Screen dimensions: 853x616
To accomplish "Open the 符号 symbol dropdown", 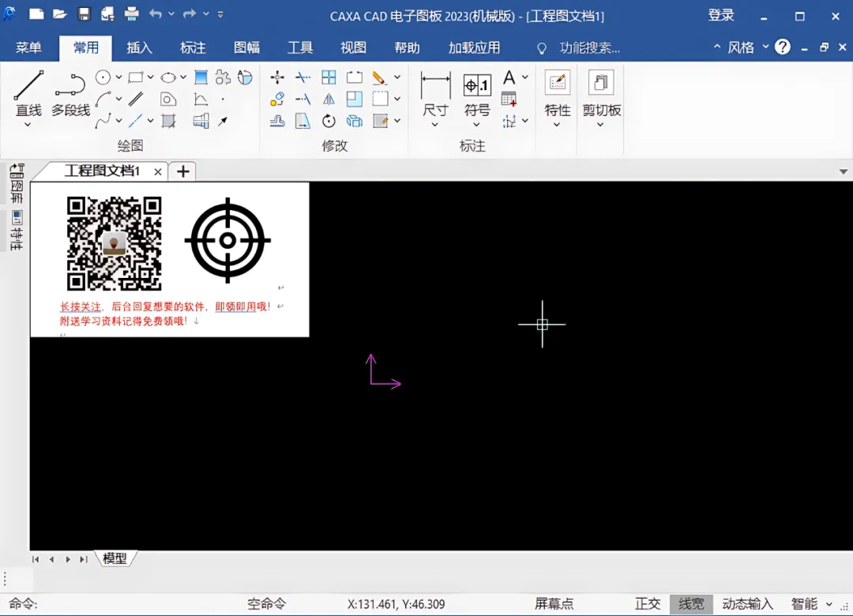I will click(x=476, y=125).
